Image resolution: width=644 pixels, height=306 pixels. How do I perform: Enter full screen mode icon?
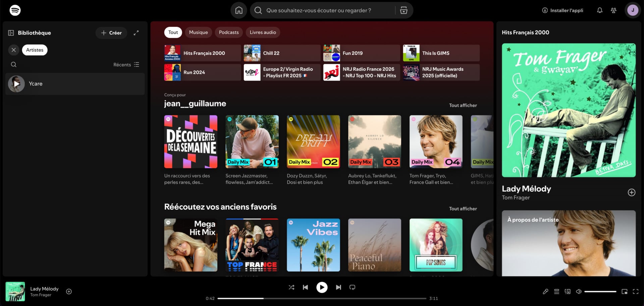[x=636, y=292]
